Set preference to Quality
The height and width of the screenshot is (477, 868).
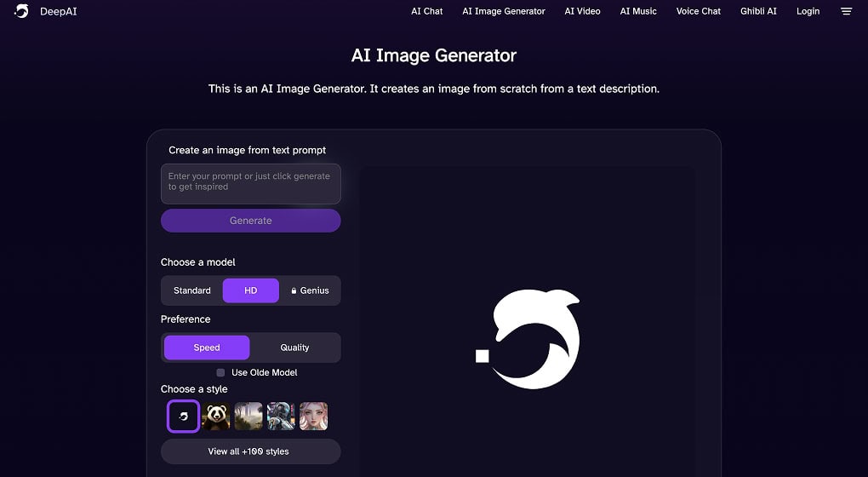(x=294, y=348)
